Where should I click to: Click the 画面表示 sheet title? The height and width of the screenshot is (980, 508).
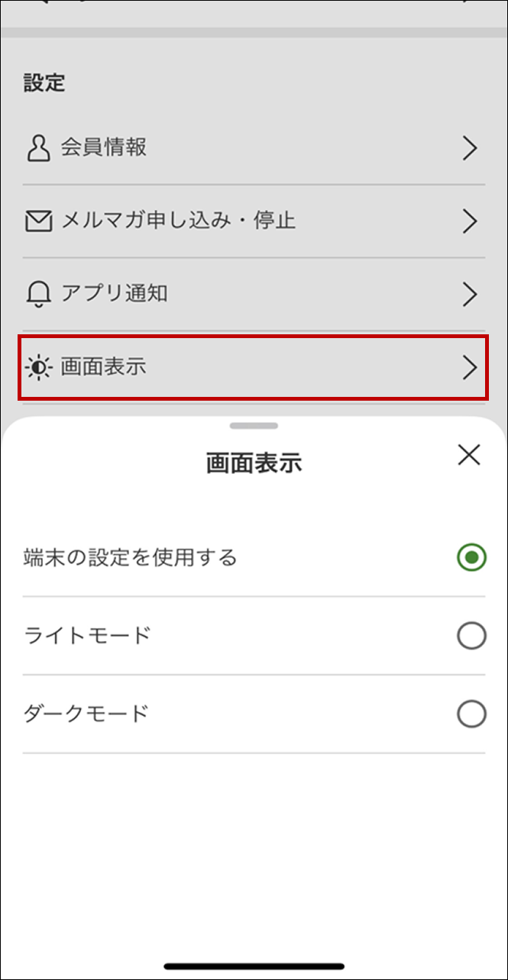tap(254, 462)
